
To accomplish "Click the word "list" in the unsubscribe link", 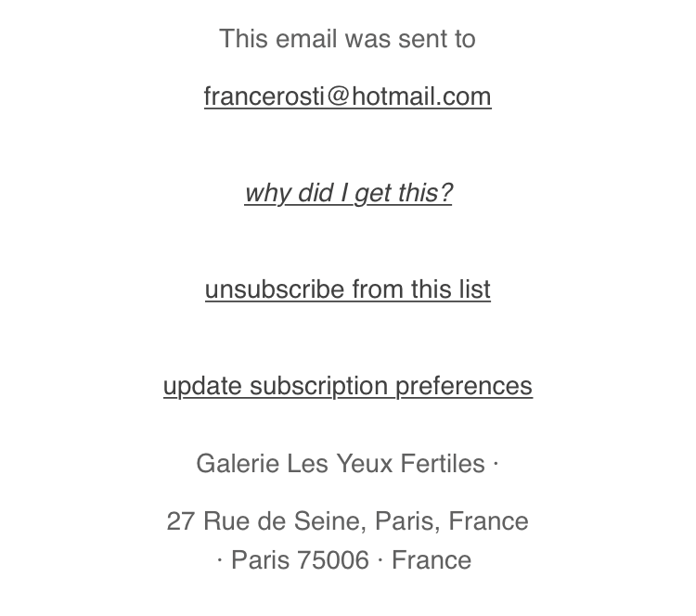I will click(474, 289).
